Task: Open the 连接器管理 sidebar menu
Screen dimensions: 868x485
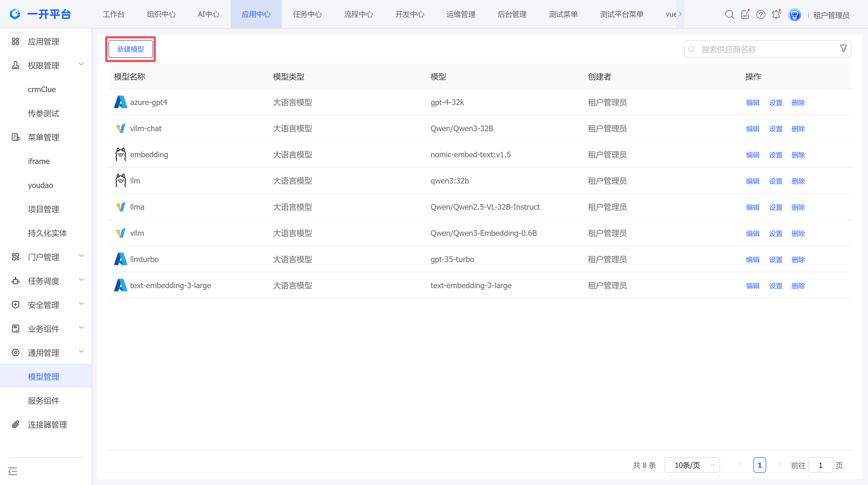Action: pyautogui.click(x=47, y=425)
